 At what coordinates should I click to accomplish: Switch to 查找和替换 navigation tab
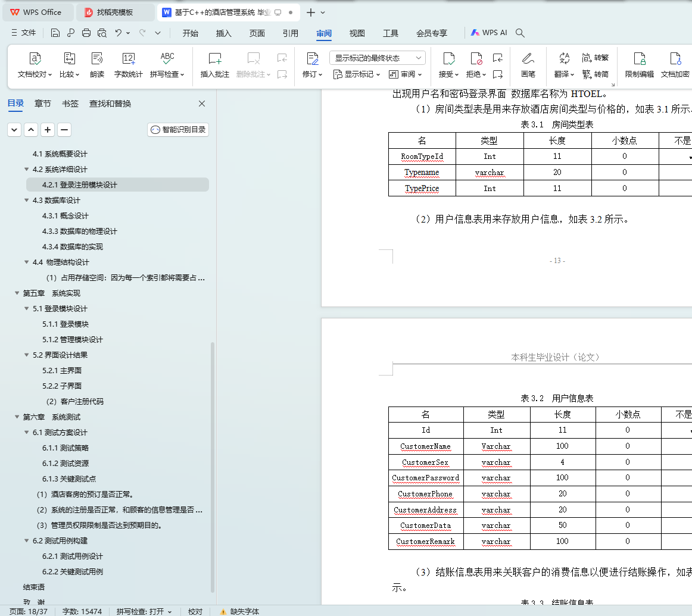[110, 104]
